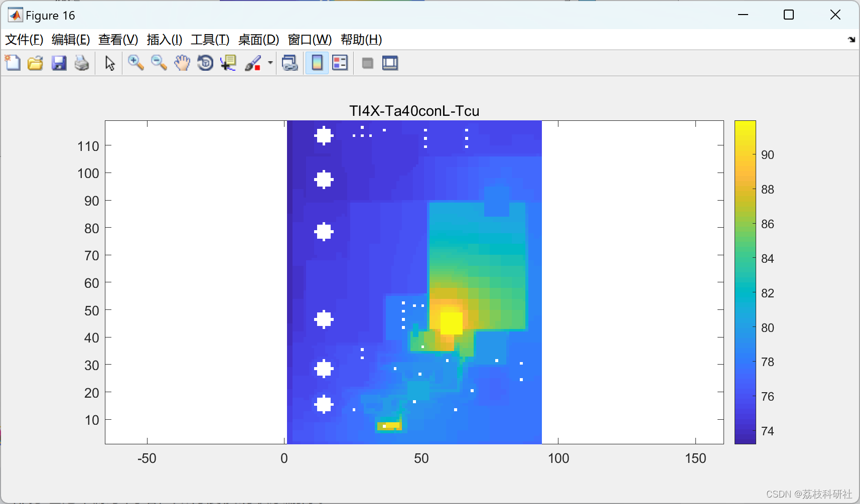Expand the Brush tool color dropdown arrow

[270, 63]
